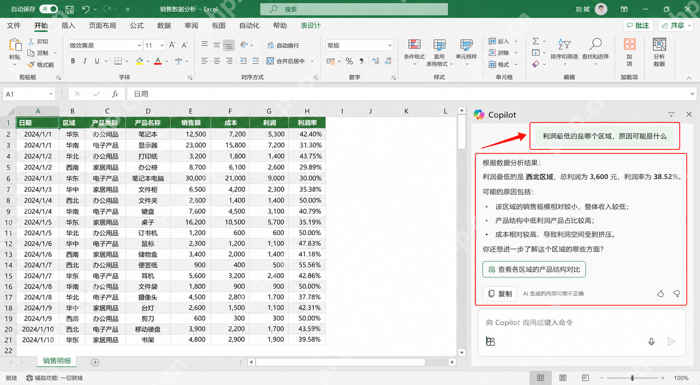The image size is (700, 385).
Task: Click the Borders icon
Action: [x=118, y=61]
